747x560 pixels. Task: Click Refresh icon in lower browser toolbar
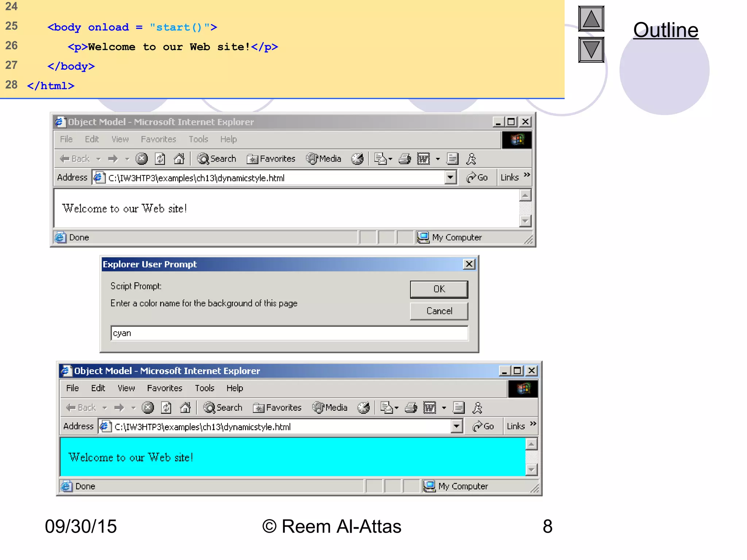(x=166, y=408)
